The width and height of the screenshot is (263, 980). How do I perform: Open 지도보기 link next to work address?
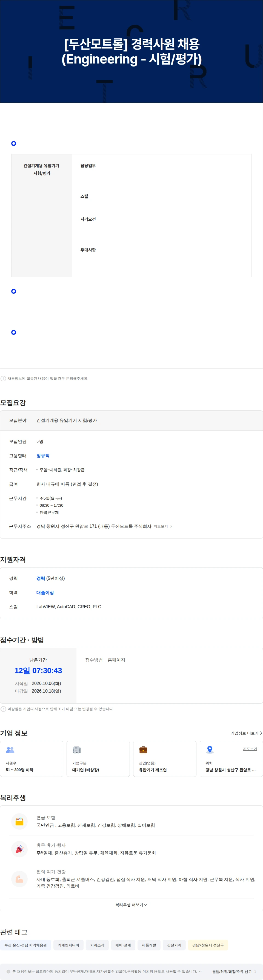pos(161,526)
